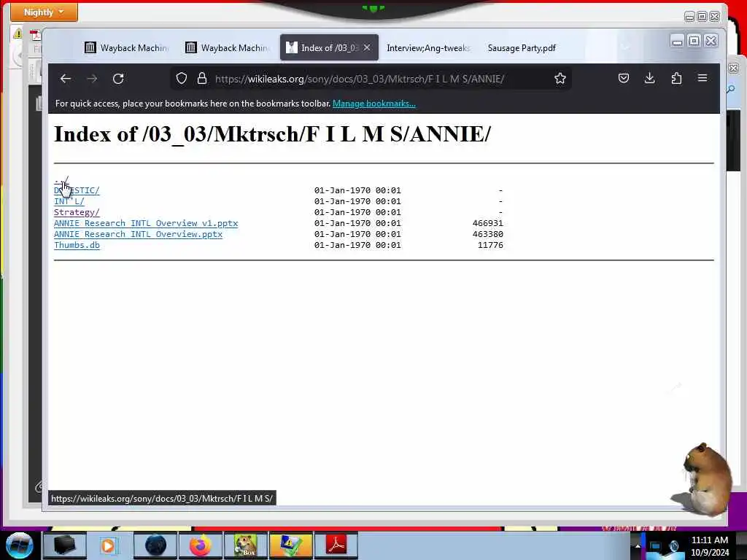Click the file size value 463380

click(488, 234)
